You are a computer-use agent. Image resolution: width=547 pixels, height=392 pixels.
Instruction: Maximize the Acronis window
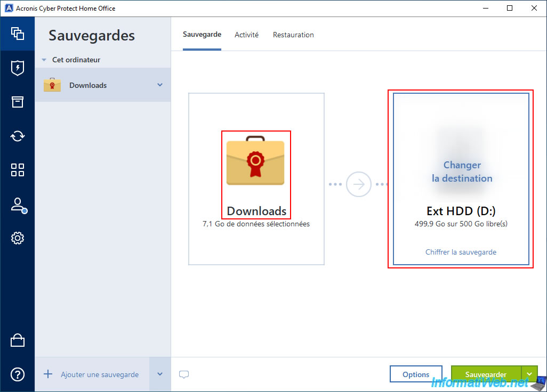[510, 8]
